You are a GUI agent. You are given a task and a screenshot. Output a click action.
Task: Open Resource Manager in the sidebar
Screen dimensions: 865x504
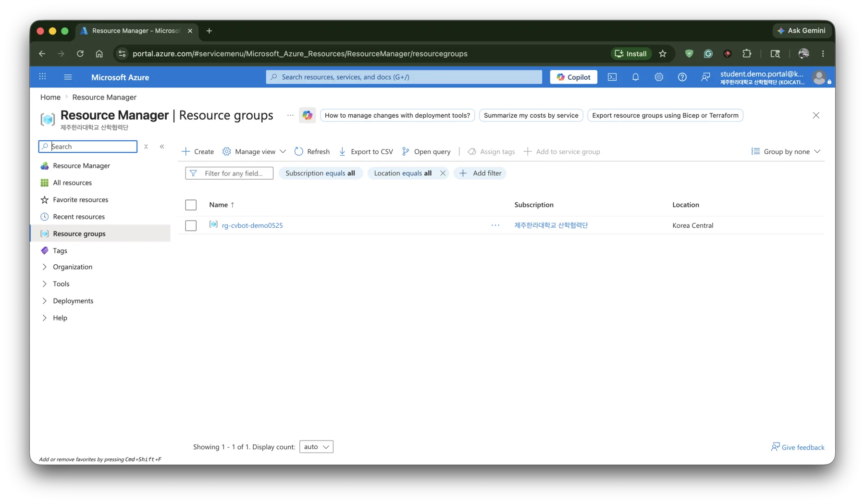81,166
